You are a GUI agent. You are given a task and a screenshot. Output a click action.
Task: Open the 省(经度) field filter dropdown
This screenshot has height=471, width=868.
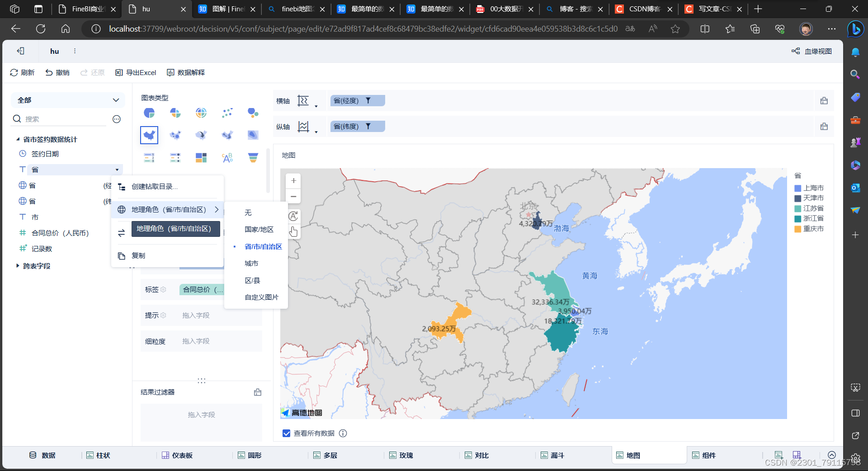[369, 100]
